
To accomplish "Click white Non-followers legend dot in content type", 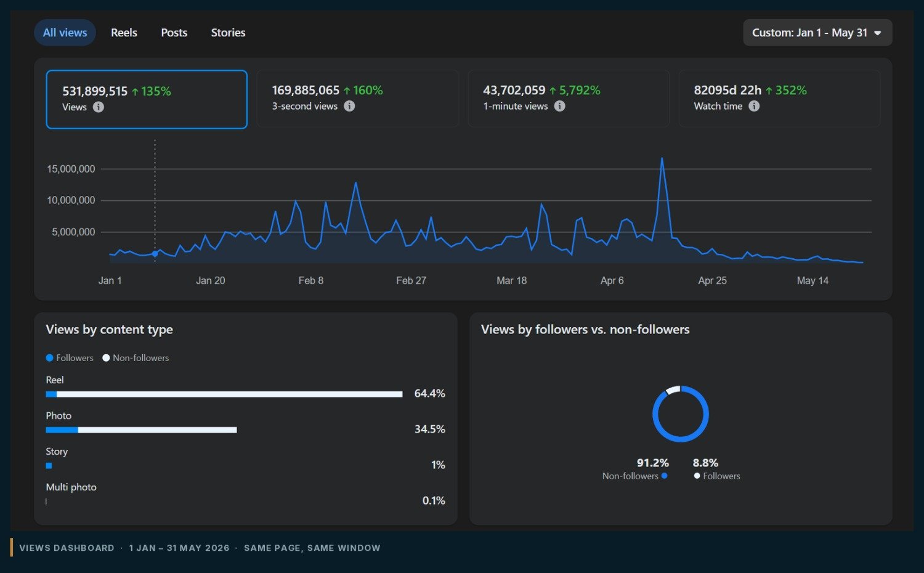I will [x=106, y=358].
